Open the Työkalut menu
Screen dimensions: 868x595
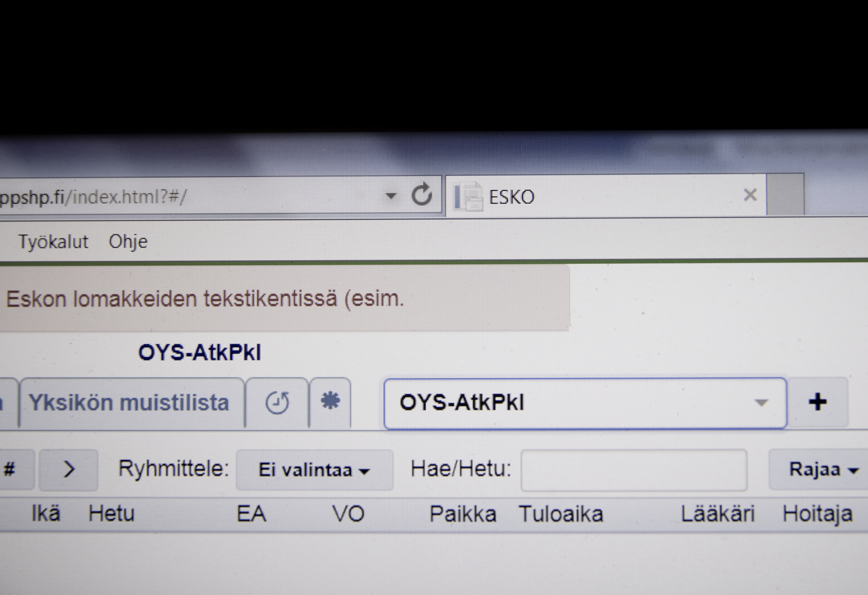point(53,242)
